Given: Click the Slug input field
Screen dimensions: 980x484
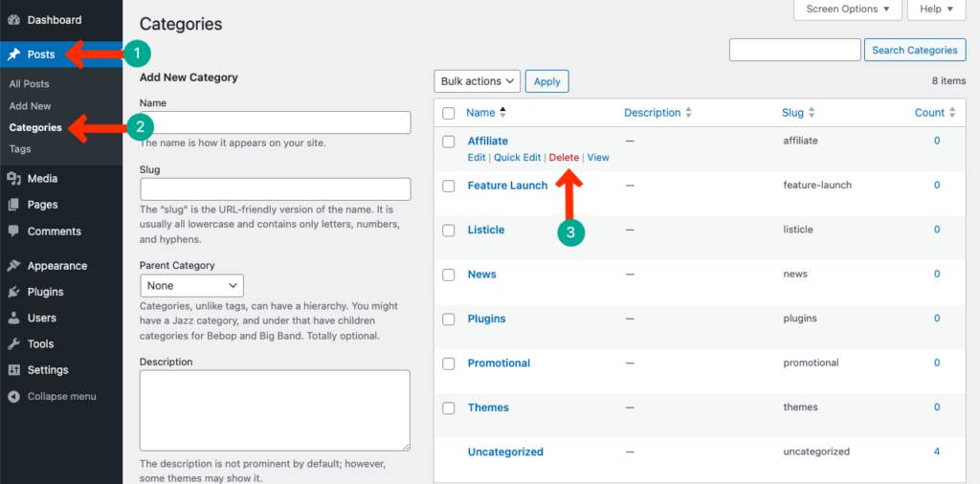Looking at the screenshot, I should 276,189.
